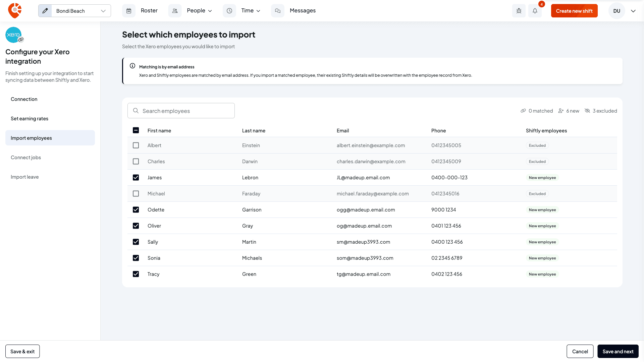Click the 0 matched counter text

tap(541, 111)
